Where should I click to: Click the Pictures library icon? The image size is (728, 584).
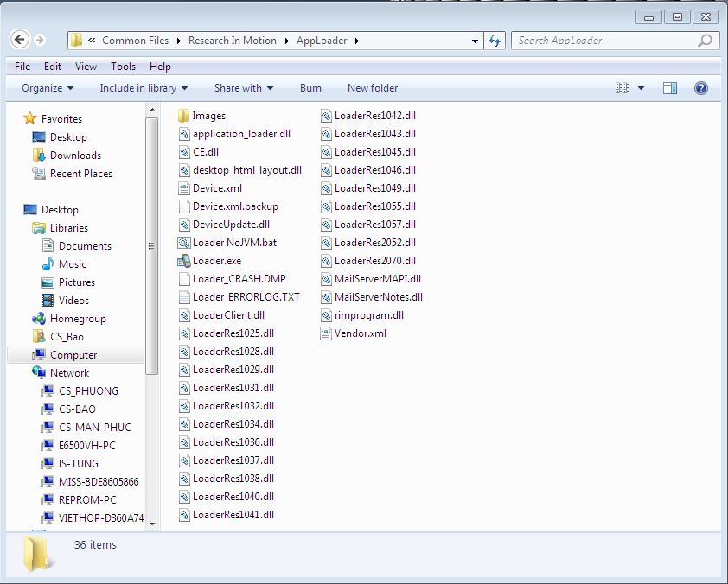coord(48,282)
